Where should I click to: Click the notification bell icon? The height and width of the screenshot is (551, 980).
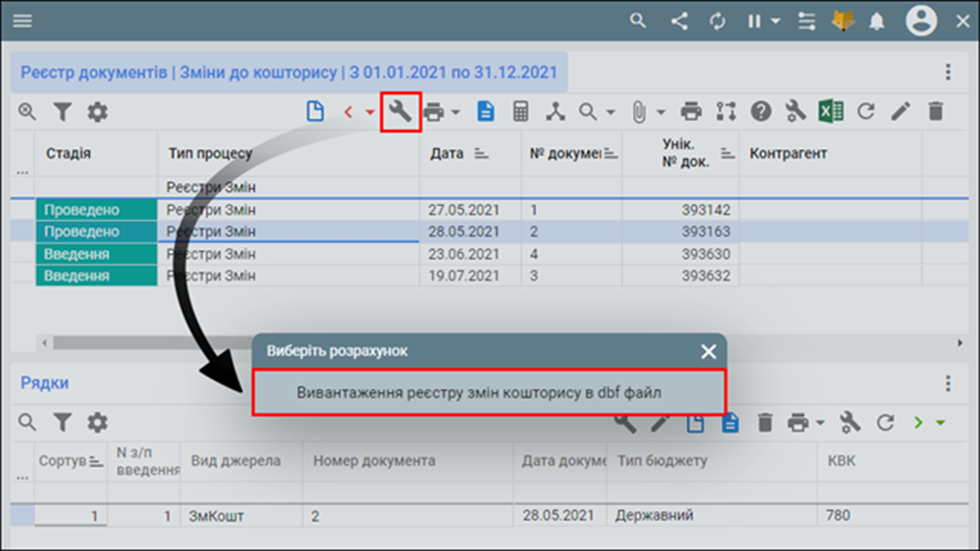point(876,21)
